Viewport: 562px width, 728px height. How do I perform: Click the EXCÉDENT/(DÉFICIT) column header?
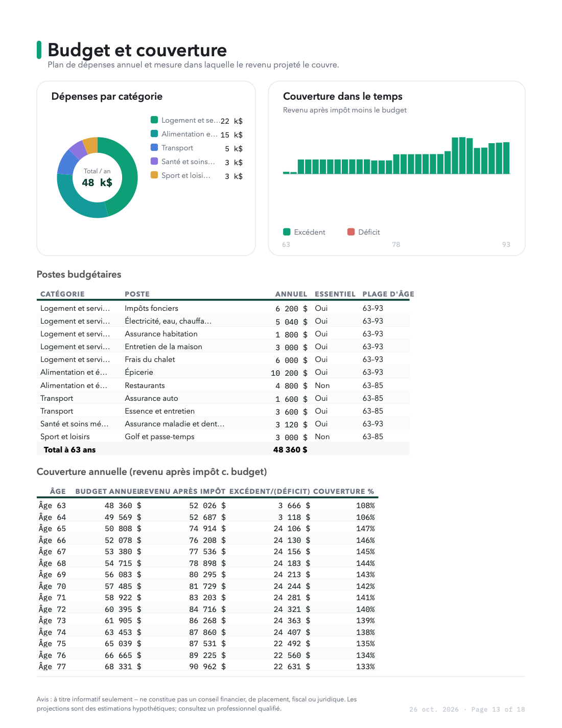(270, 491)
